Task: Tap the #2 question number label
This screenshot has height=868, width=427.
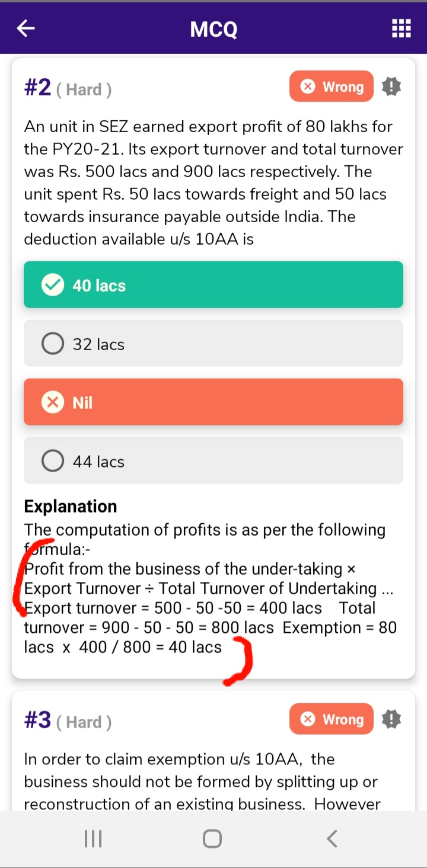Action: pos(38,88)
